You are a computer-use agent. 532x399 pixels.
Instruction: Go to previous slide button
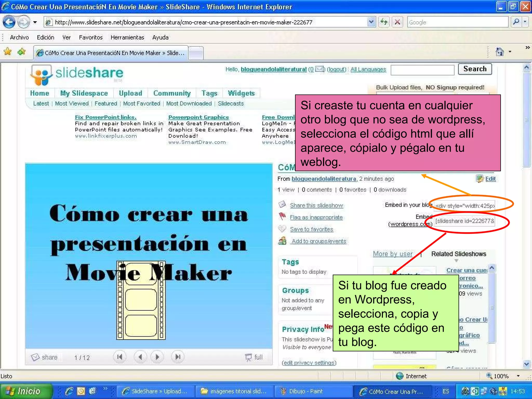140,357
